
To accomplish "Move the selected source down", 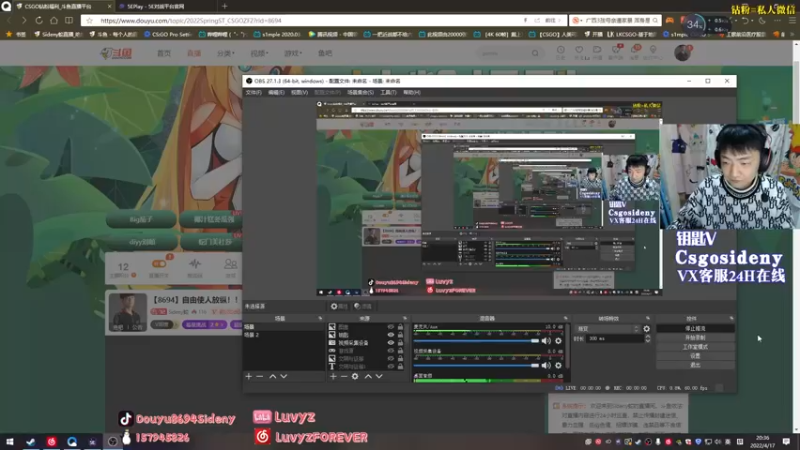I will tap(379, 377).
